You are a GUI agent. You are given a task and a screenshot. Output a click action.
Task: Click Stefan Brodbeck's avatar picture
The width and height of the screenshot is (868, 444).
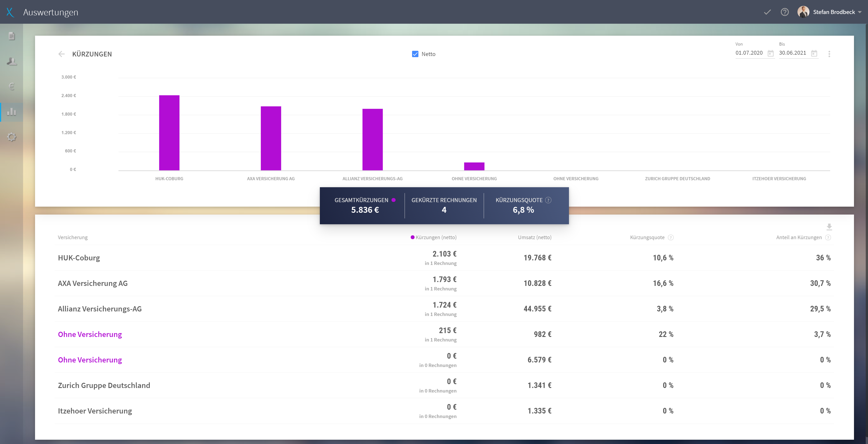pos(803,12)
